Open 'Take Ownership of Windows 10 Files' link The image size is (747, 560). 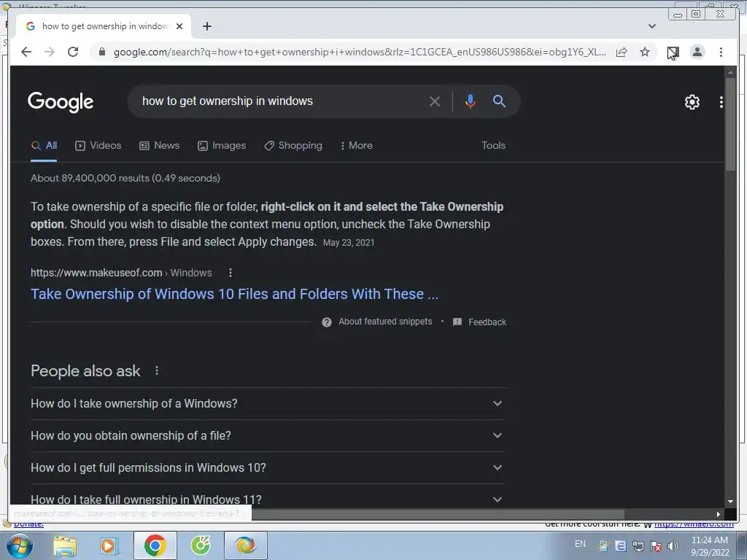click(234, 295)
